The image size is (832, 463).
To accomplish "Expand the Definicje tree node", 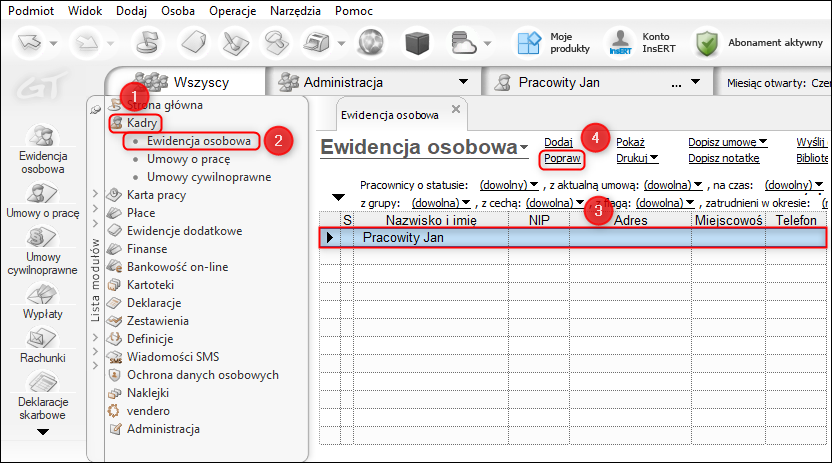I will tap(96, 337).
